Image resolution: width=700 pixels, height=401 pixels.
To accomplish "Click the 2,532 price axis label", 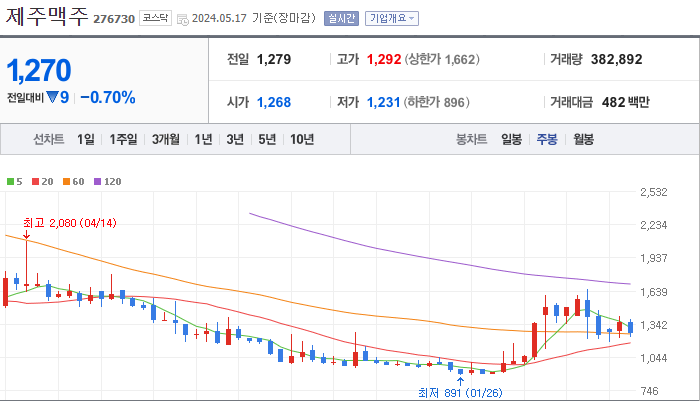I will [x=654, y=192].
